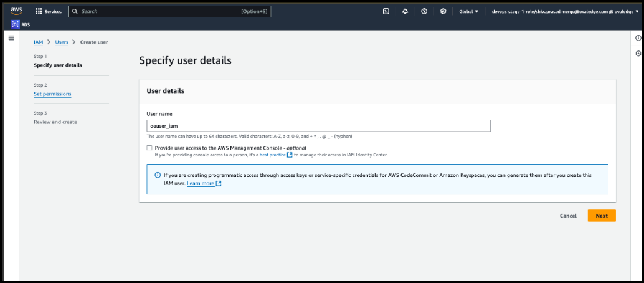
Task: Go to IAM breadcrumb link
Action: coord(38,42)
